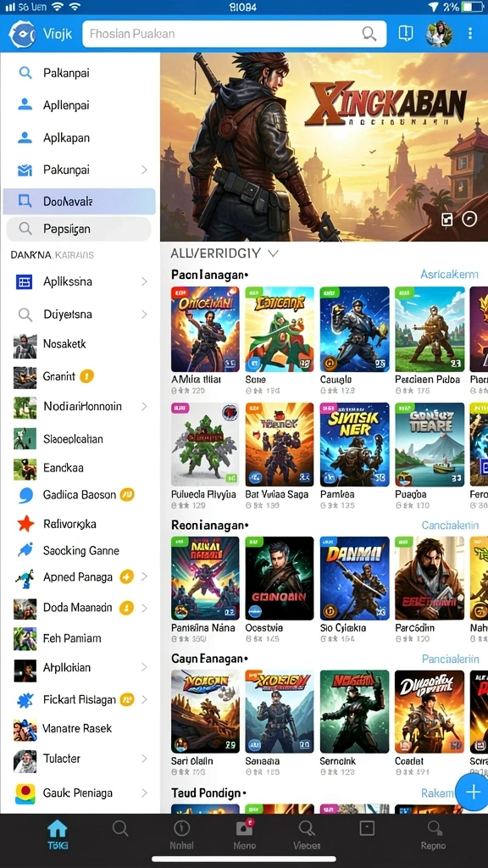Open the Vieber tab in bottom bar
This screenshot has width=488, height=868.
[307, 835]
